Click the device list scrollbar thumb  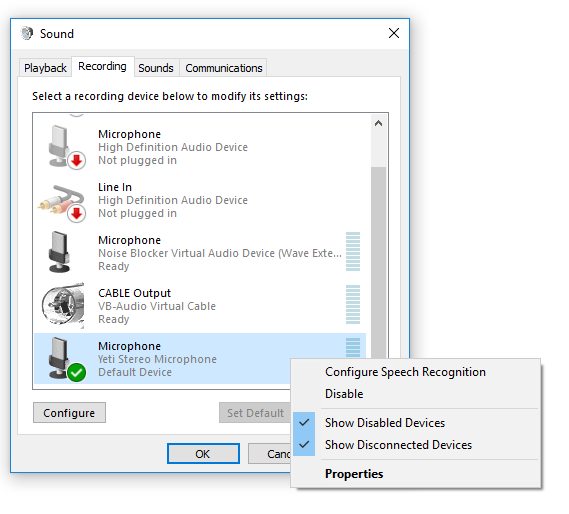pos(378,263)
